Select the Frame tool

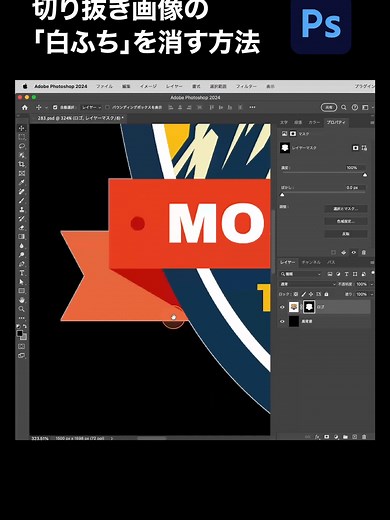click(x=22, y=173)
